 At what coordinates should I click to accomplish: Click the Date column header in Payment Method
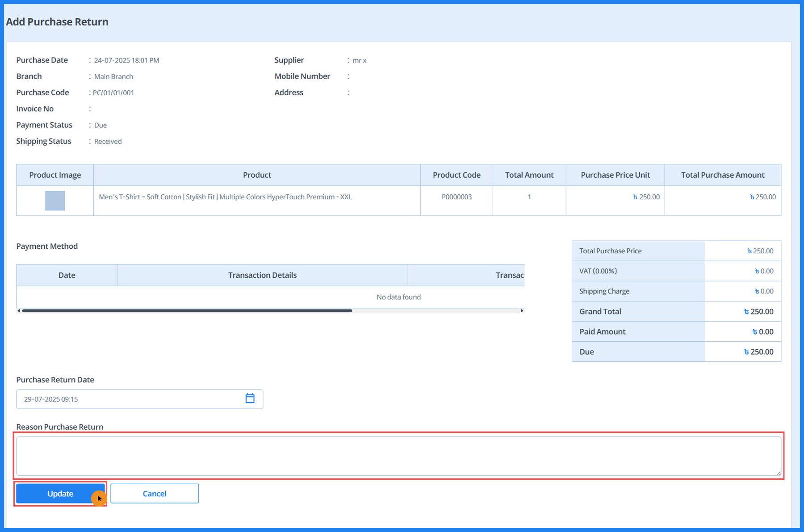[67, 275]
